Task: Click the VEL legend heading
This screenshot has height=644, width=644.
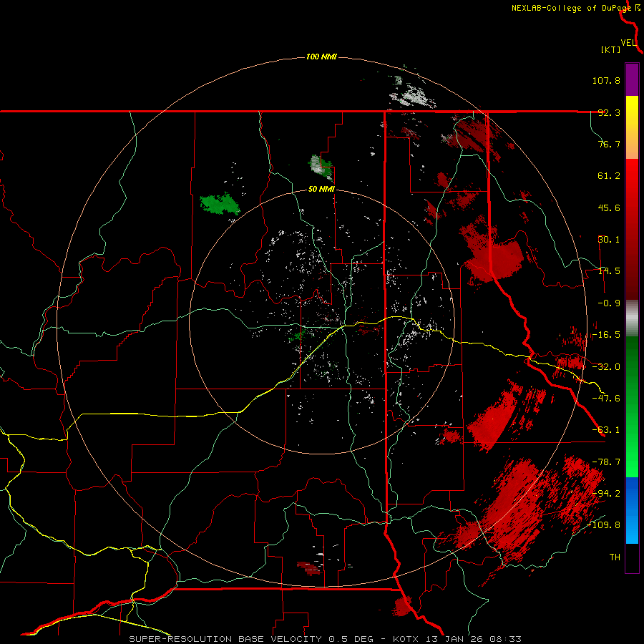Action: tap(628, 43)
